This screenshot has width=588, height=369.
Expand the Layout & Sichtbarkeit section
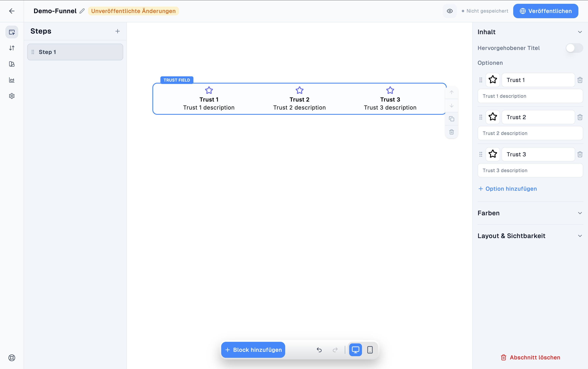pyautogui.click(x=530, y=236)
